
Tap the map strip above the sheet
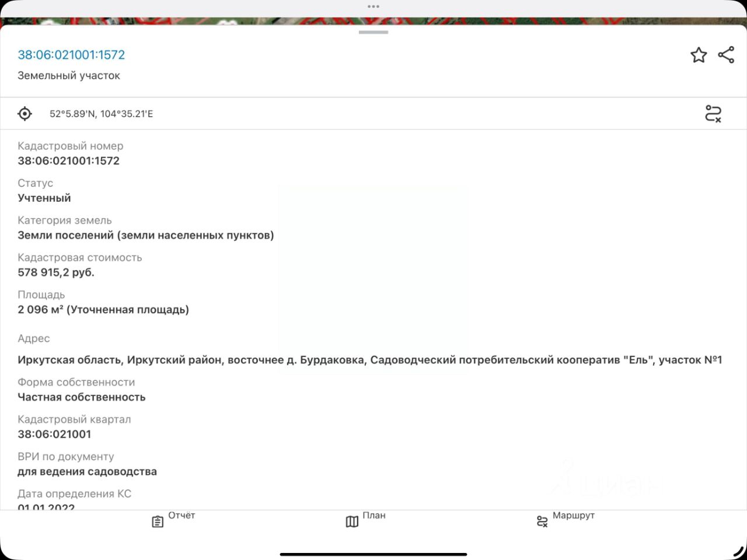pyautogui.click(x=373, y=21)
